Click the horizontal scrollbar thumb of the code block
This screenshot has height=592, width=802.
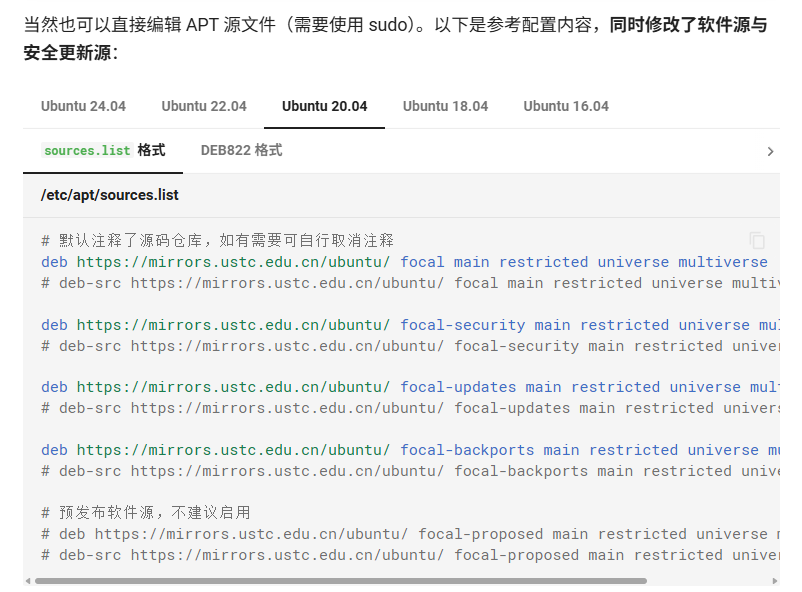click(x=341, y=581)
